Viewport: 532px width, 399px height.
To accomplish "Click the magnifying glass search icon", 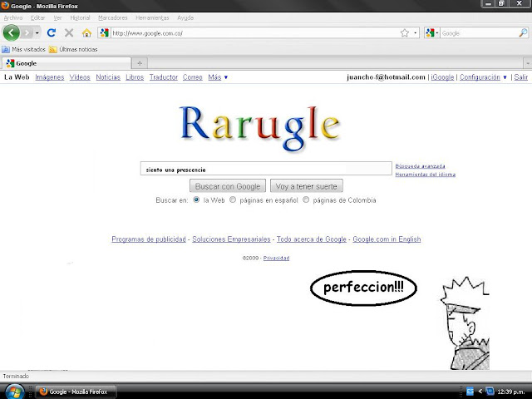I will click(523, 33).
